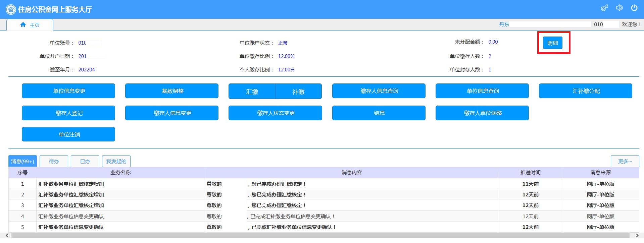Click the 未分配金额 value 0.00

click(x=493, y=42)
